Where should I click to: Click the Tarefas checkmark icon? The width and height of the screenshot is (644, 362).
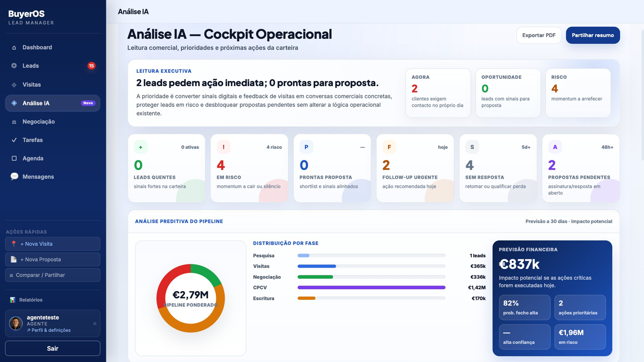click(14, 140)
